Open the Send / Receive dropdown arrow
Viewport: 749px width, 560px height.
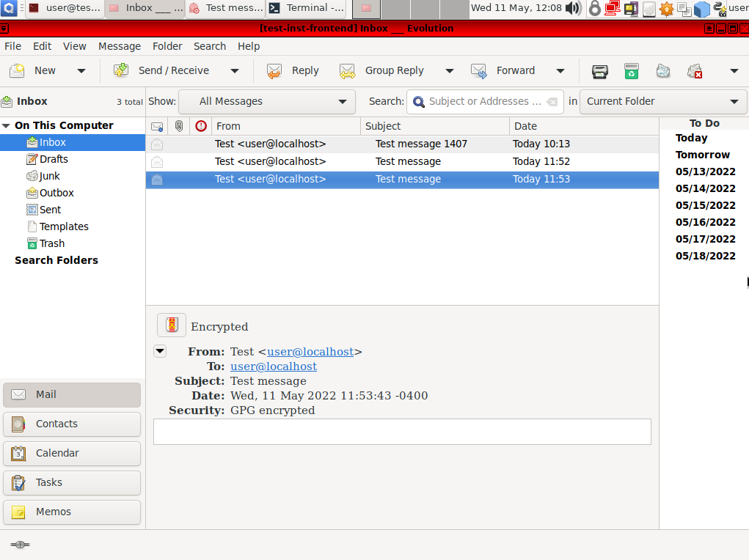tap(235, 71)
